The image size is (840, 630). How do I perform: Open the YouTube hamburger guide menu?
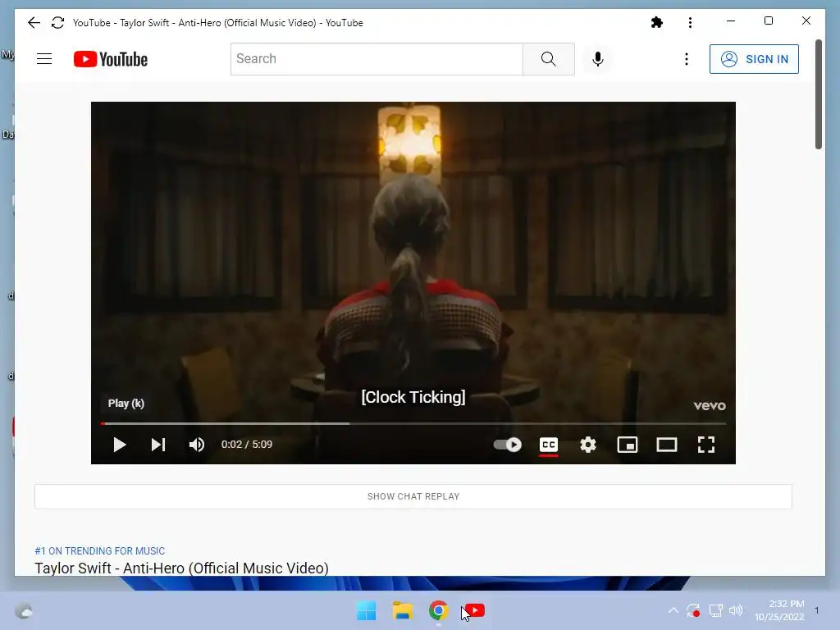44,59
